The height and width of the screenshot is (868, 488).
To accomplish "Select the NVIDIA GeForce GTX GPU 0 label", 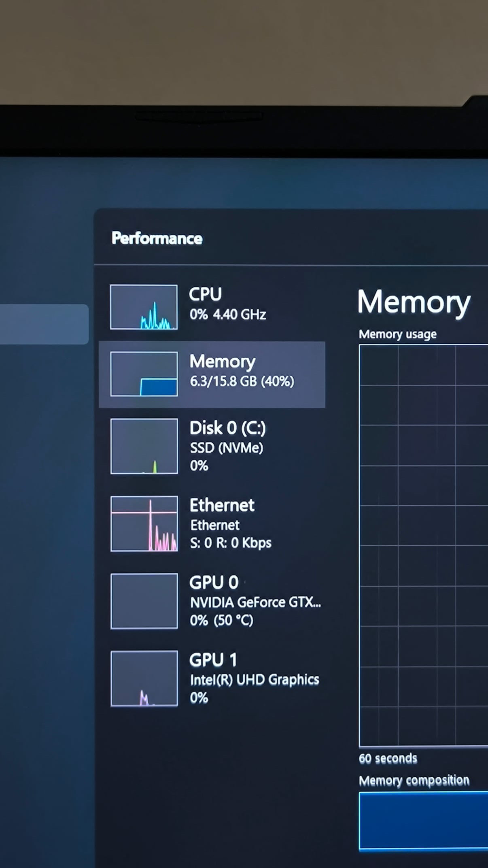I will point(255,602).
